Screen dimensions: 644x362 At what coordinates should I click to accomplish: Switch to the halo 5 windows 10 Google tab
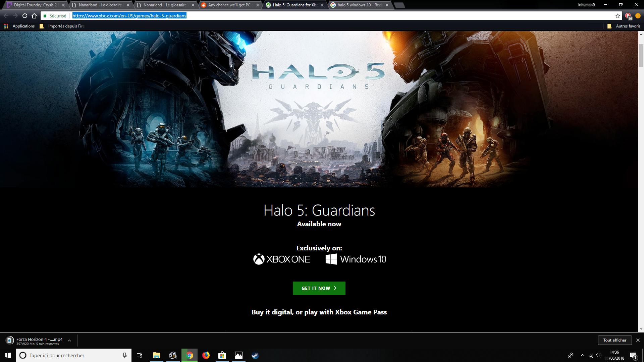360,5
